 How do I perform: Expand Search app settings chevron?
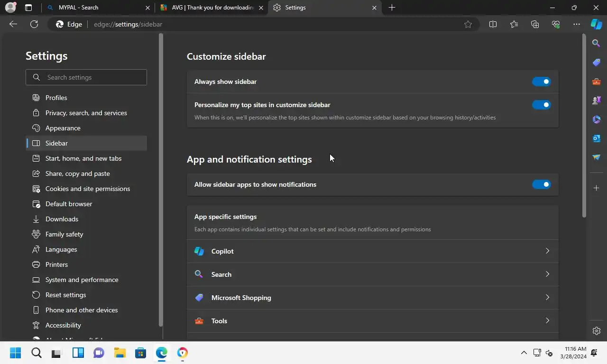pos(547,274)
